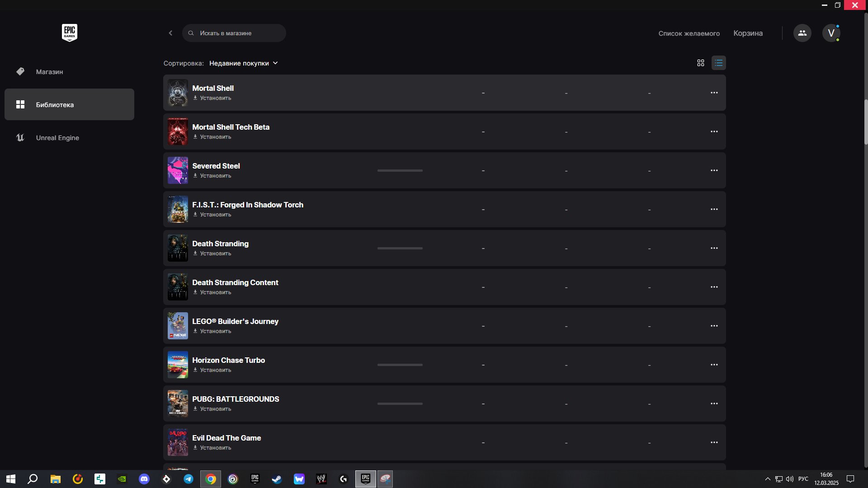Viewport: 868px width, 488px height.
Task: Open more options for Death Stranding
Action: click(x=714, y=248)
